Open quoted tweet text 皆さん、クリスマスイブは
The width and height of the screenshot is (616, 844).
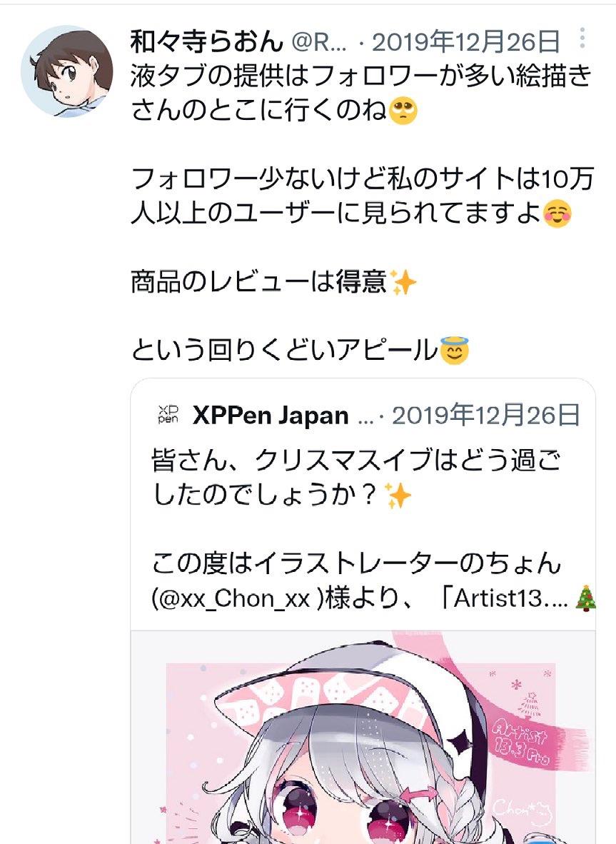tap(356, 478)
